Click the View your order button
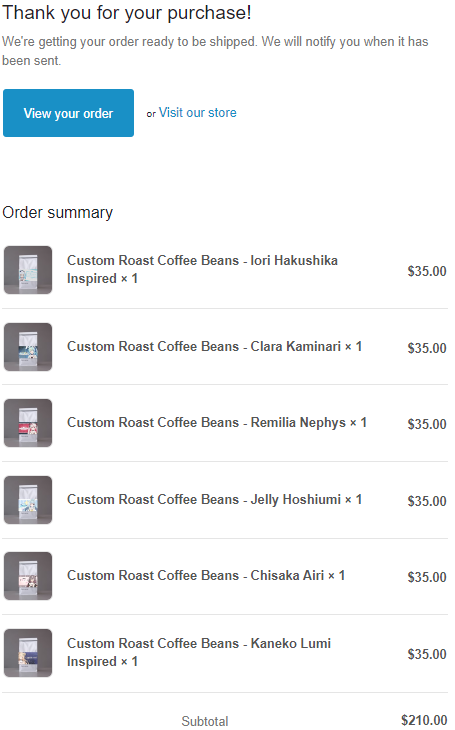Screen dimensions: 455x730 tap(68, 113)
